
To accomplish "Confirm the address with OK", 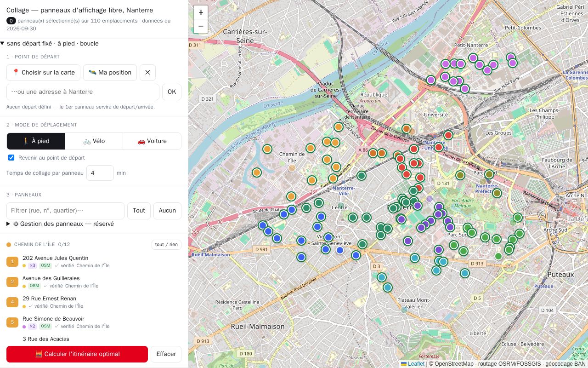I will (172, 92).
